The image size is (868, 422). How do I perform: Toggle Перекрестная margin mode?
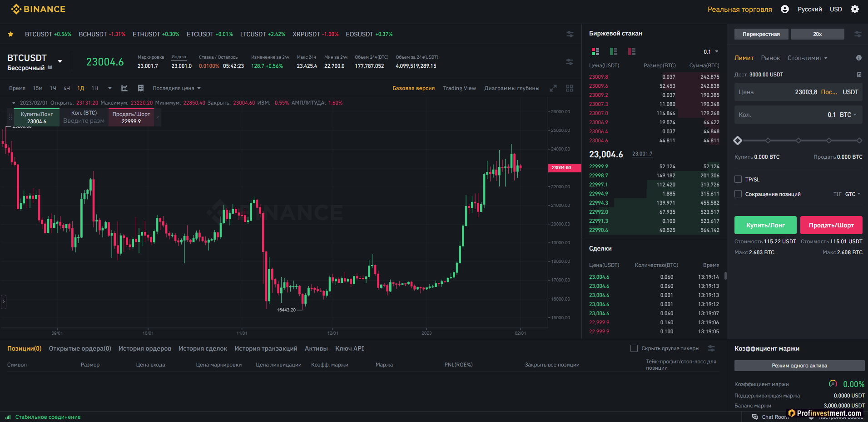[x=761, y=34]
